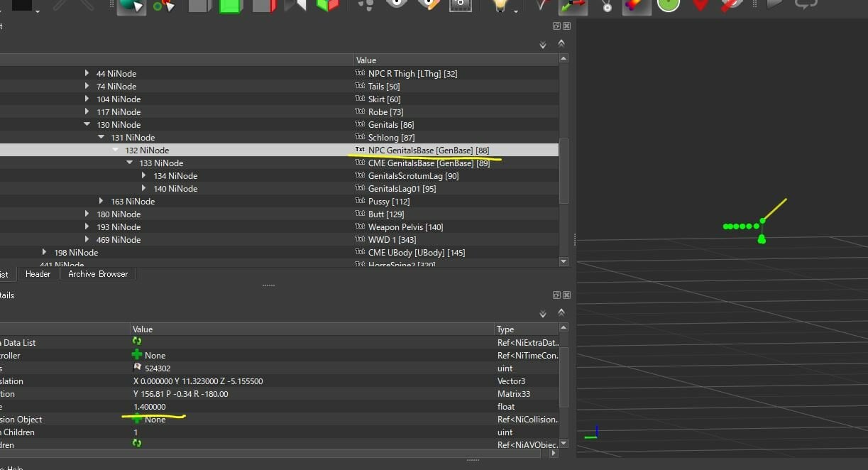
Task: Float the block details panel with the undock icon
Action: pyautogui.click(x=557, y=295)
